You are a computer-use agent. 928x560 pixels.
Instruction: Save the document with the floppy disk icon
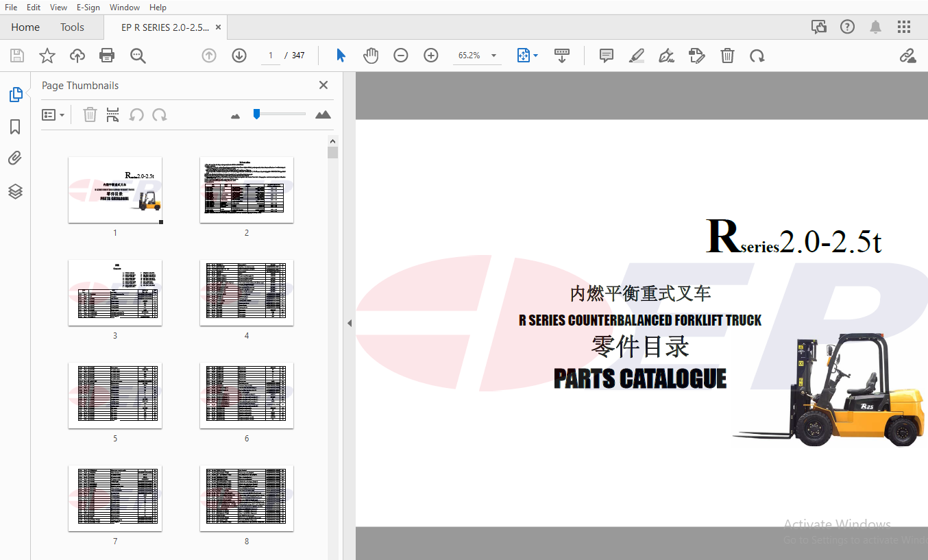coord(17,56)
